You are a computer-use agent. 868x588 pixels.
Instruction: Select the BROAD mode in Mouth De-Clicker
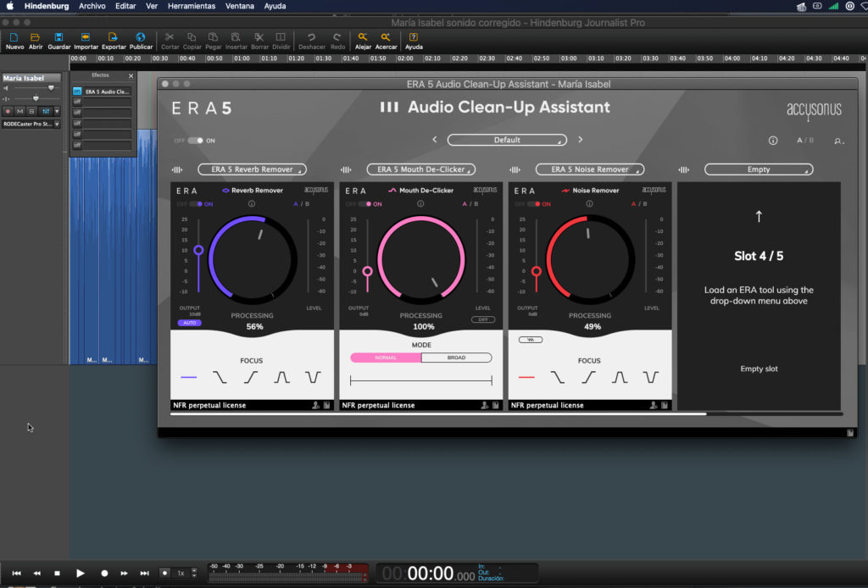pos(456,358)
